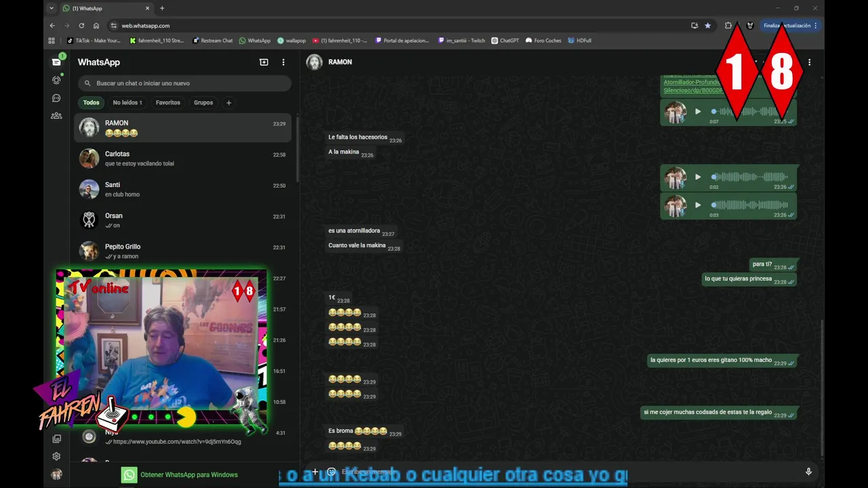Open the wallapop bookmark
Screen dimensions: 868x488
click(292, 41)
